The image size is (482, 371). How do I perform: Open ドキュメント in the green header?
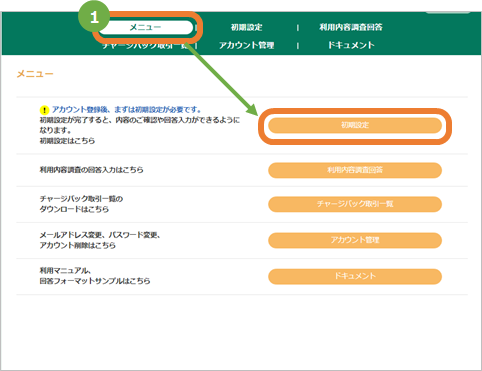[351, 45]
